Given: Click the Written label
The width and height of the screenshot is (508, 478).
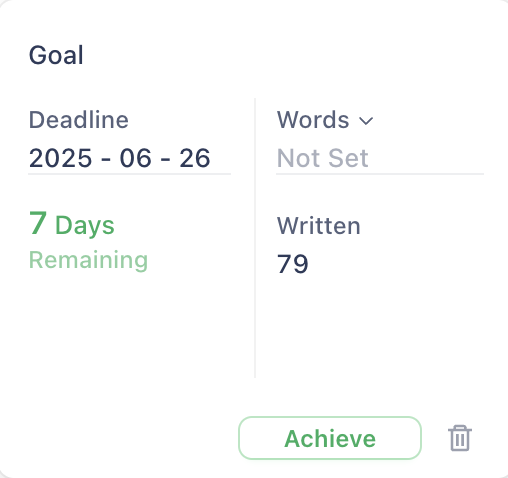Looking at the screenshot, I should pos(319,226).
